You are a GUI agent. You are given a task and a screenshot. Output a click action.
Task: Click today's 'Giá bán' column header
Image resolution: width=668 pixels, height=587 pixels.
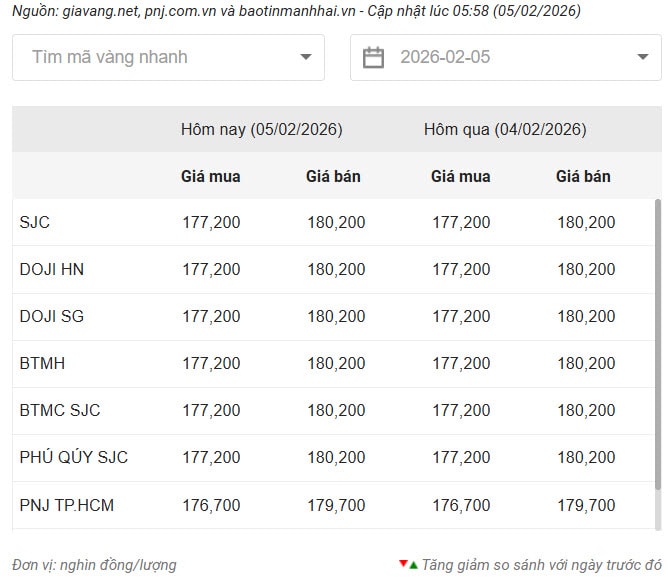pos(333,176)
